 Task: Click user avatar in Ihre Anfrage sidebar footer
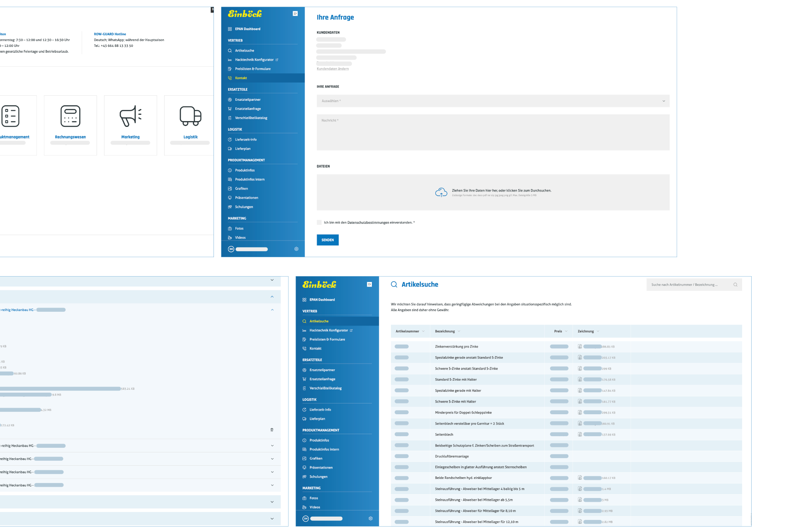231,249
